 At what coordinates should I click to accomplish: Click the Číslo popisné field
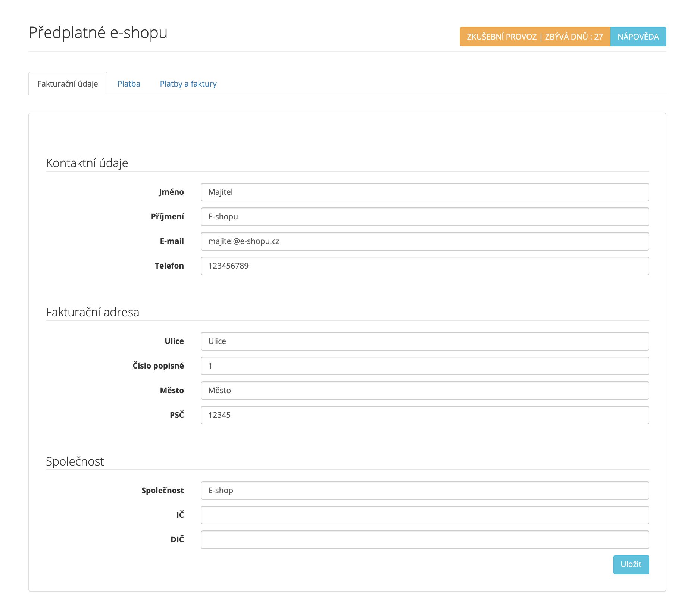(425, 366)
